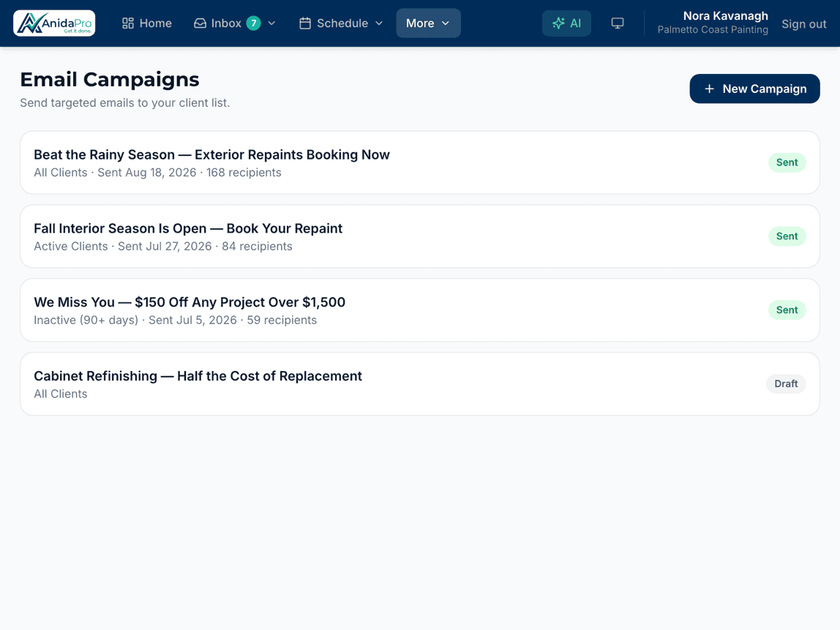
Task: Open the More menu
Action: pos(428,23)
